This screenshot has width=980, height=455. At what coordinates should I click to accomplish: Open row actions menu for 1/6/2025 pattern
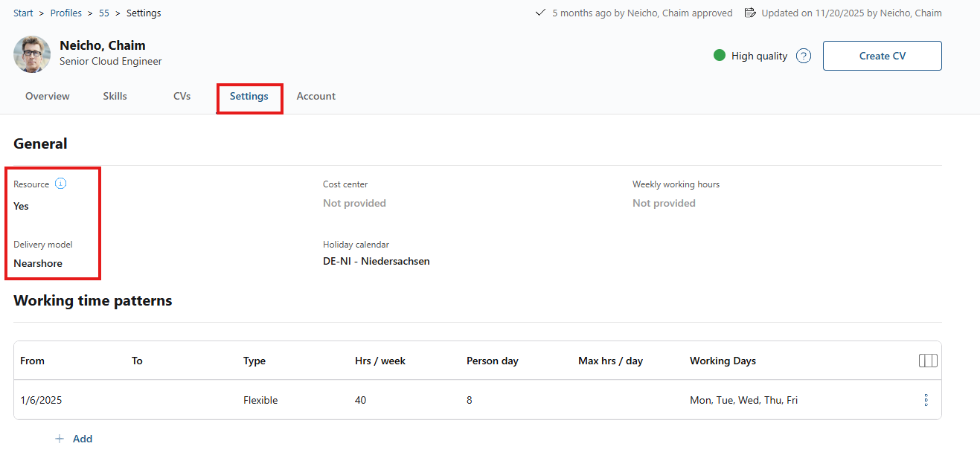click(x=926, y=400)
